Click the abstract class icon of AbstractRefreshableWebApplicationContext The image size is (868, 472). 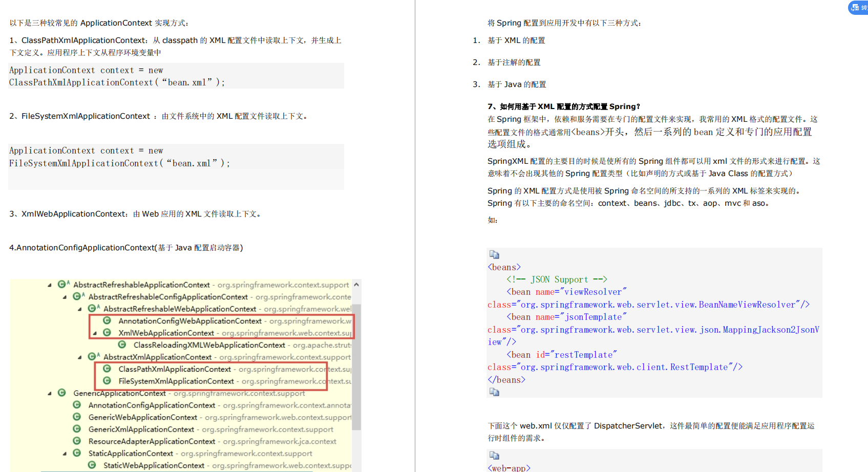click(x=93, y=308)
